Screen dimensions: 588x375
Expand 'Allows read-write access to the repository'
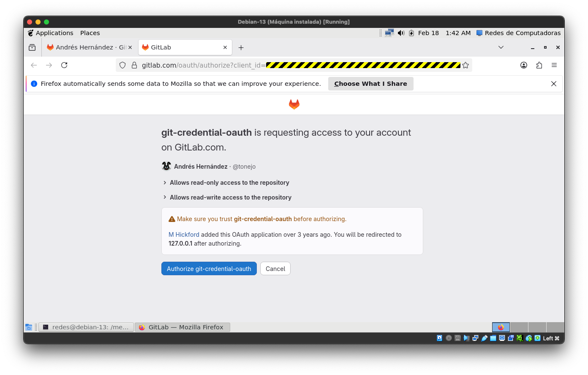(x=227, y=197)
